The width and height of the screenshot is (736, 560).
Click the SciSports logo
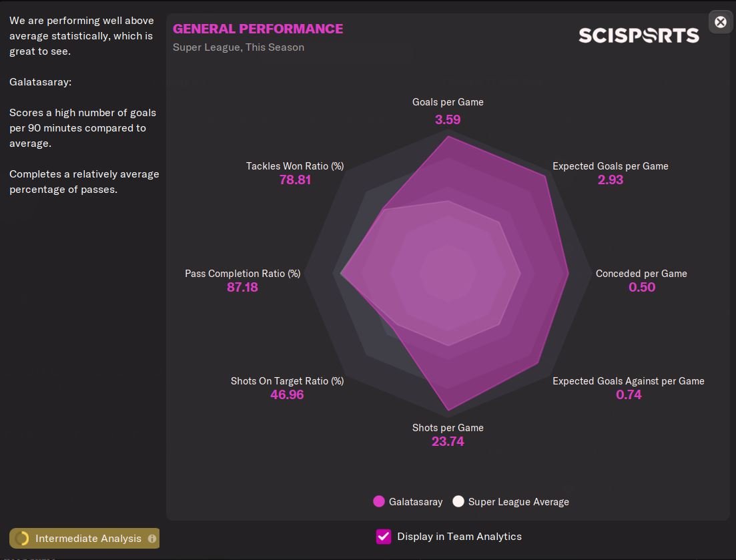pos(639,35)
